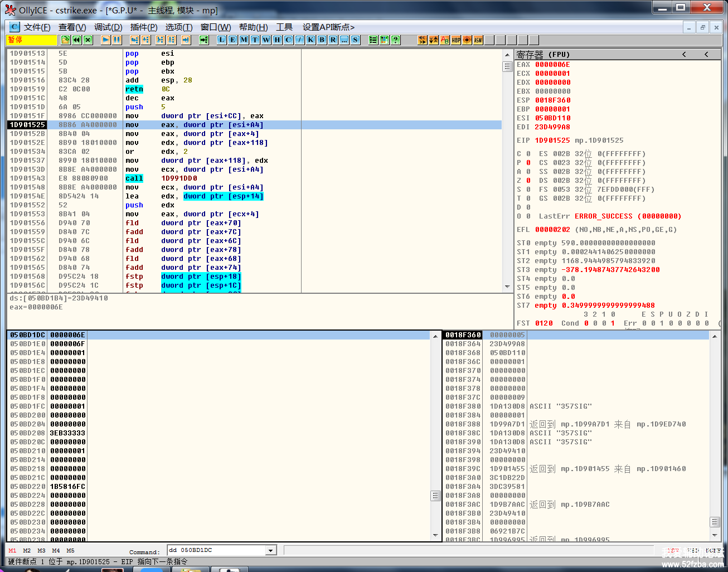
Task: Click in the Command input field
Action: [216, 550]
